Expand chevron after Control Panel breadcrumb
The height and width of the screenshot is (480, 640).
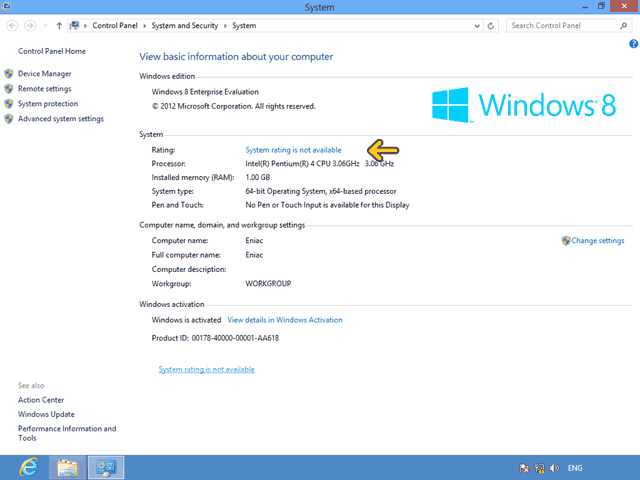click(144, 26)
